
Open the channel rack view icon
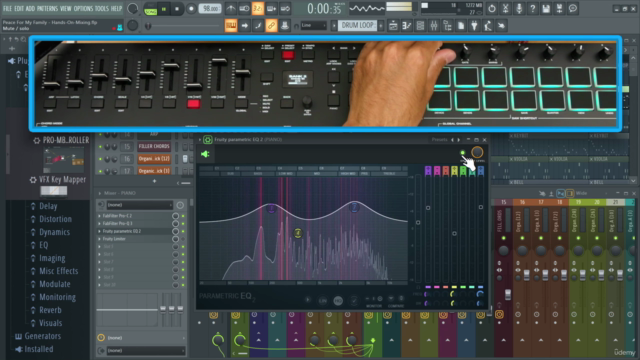(420, 26)
